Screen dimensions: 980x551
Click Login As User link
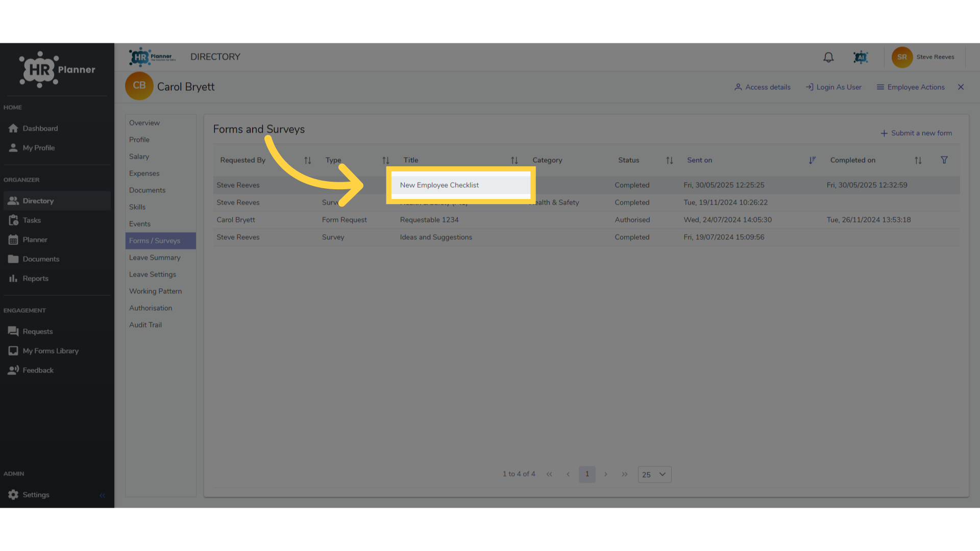(x=834, y=87)
